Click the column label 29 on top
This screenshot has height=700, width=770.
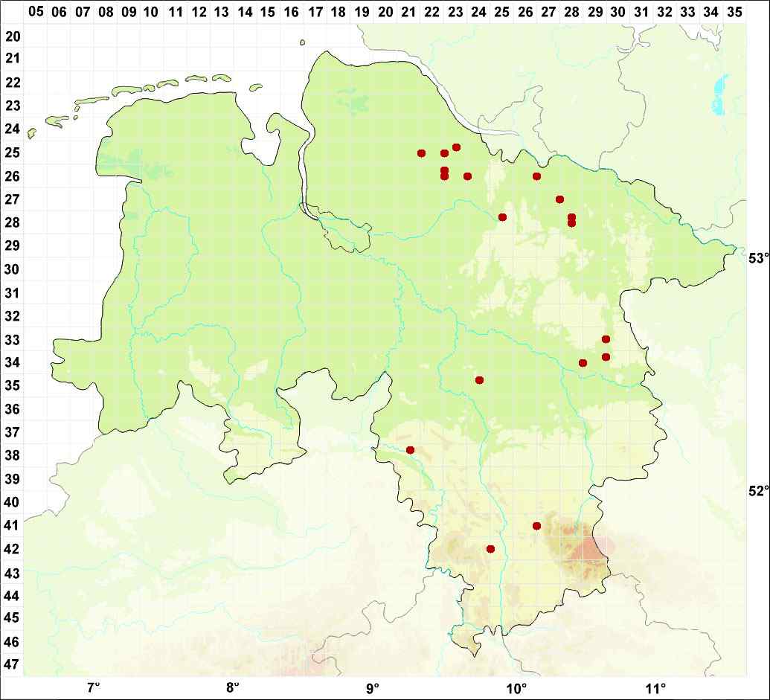tap(595, 12)
